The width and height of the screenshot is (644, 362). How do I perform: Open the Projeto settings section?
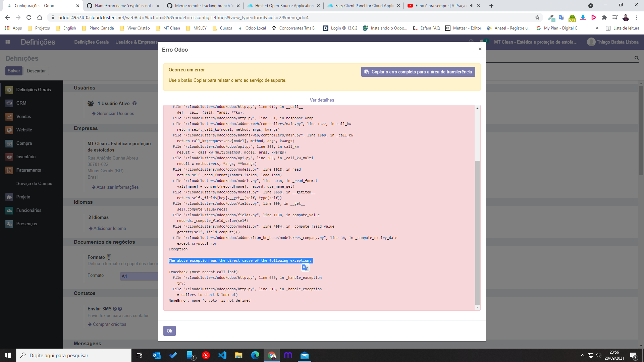[23, 197]
